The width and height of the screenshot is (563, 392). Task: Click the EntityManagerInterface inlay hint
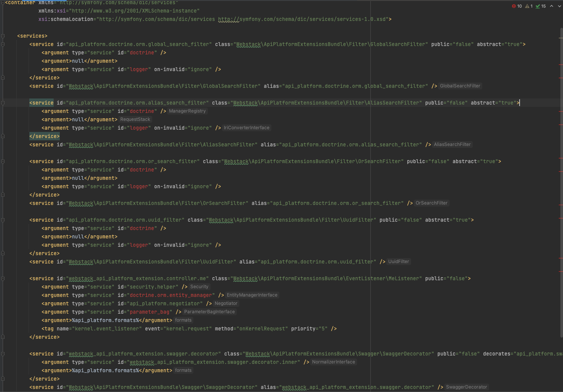click(252, 295)
